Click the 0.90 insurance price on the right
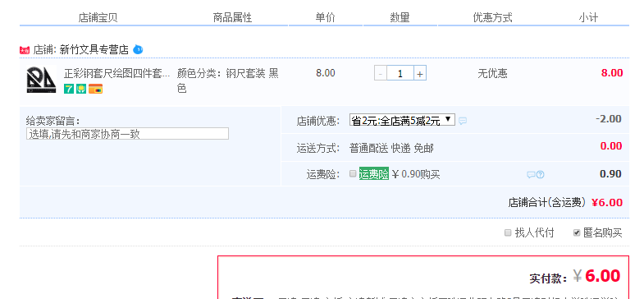 tap(610, 173)
